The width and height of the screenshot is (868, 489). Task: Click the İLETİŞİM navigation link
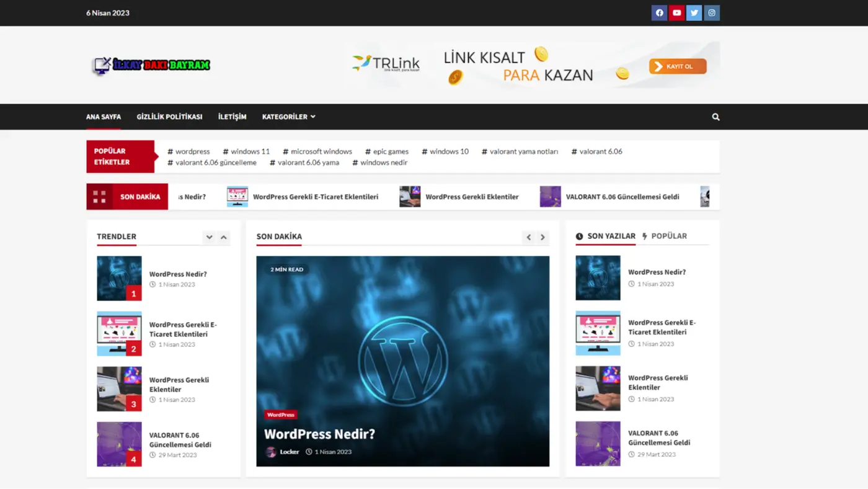232,117
